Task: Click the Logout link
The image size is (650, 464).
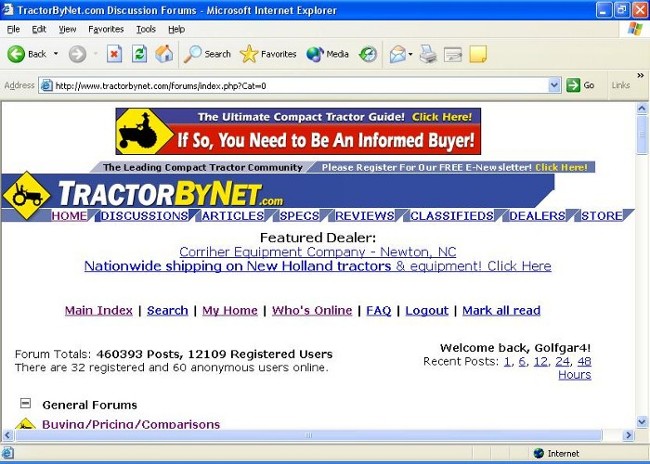Action: click(427, 311)
